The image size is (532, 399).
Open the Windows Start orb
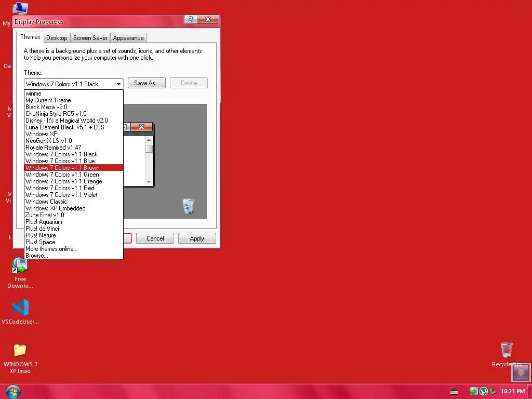13,392
